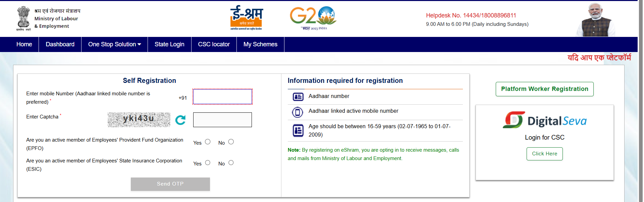The width and height of the screenshot is (644, 202).
Task: Click the e-Shram logo
Action: (247, 18)
